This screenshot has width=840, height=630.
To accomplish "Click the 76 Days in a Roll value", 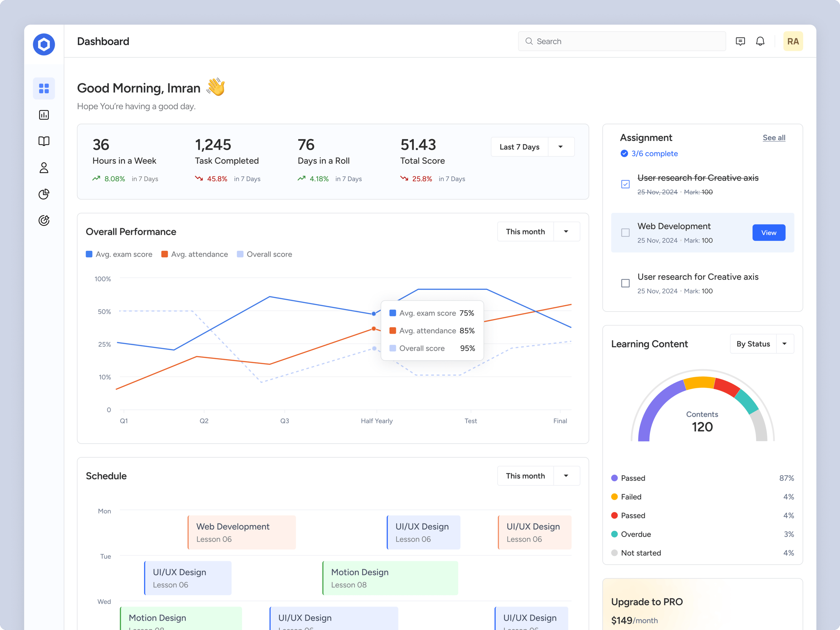I will point(306,145).
